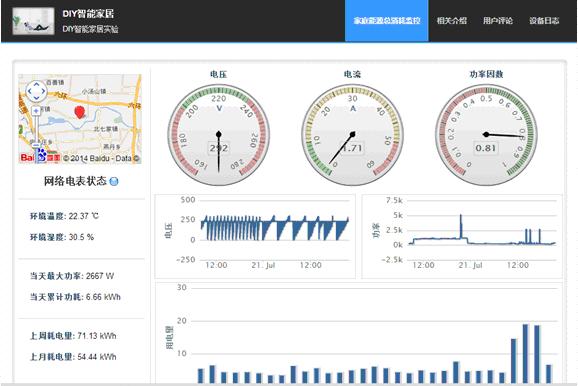
Task: Click the 功率因数 power factor gauge
Action: click(486, 135)
